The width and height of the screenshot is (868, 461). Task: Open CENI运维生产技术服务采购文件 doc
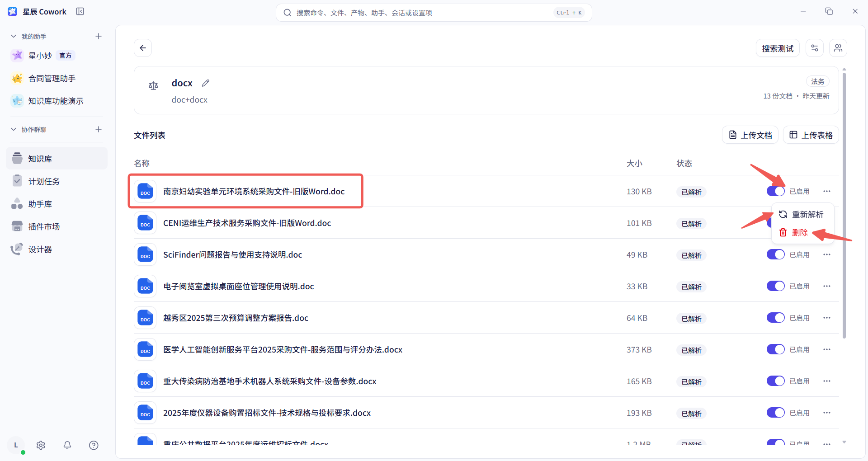point(247,223)
